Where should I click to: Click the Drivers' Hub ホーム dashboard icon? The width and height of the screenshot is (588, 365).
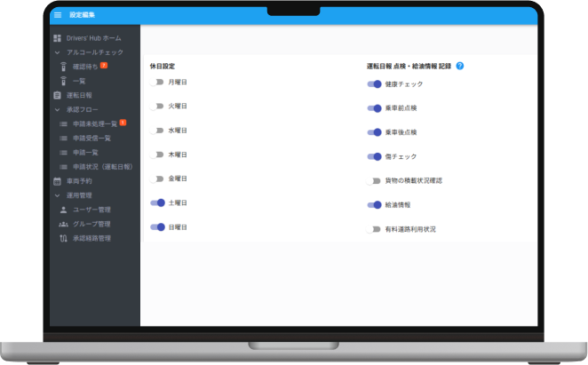click(57, 38)
